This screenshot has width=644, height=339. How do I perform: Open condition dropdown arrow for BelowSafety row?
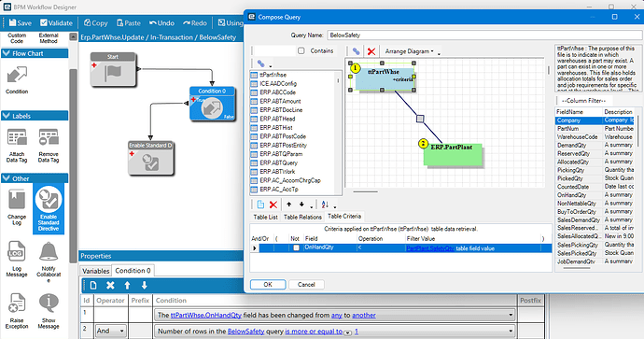pos(511,331)
